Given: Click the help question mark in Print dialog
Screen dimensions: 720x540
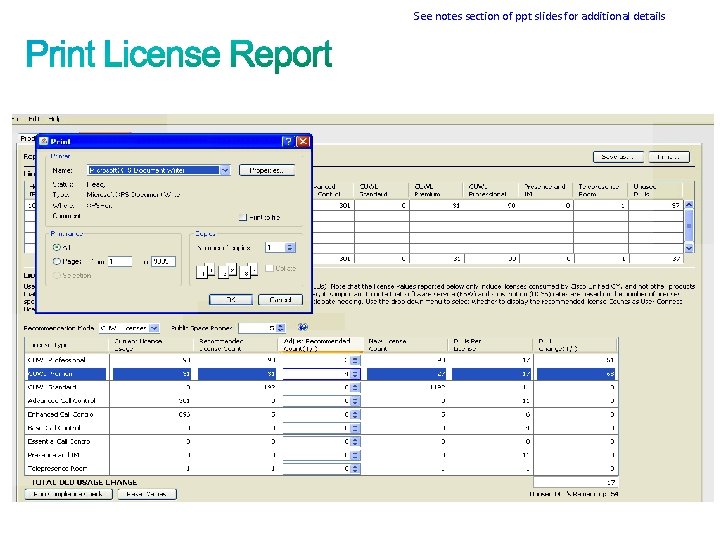Looking at the screenshot, I should coord(287,141).
